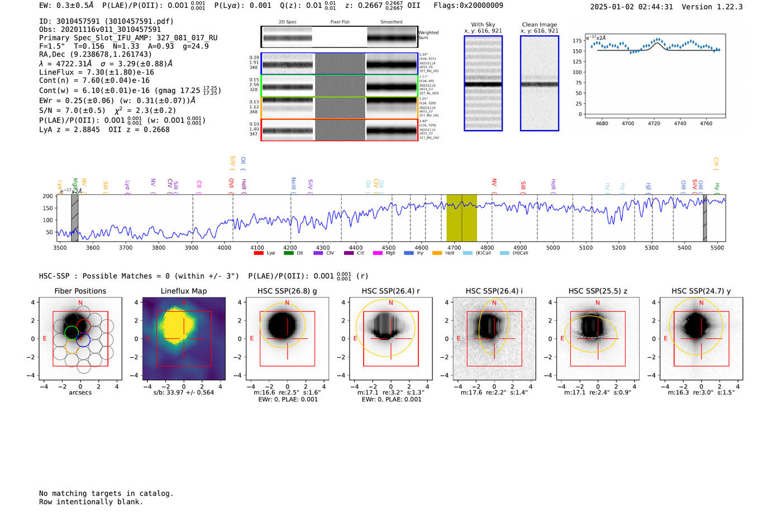Click the Flags:0x20000009 header text
Image resolution: width=782 pixels, height=532 pixels.
[x=468, y=6]
